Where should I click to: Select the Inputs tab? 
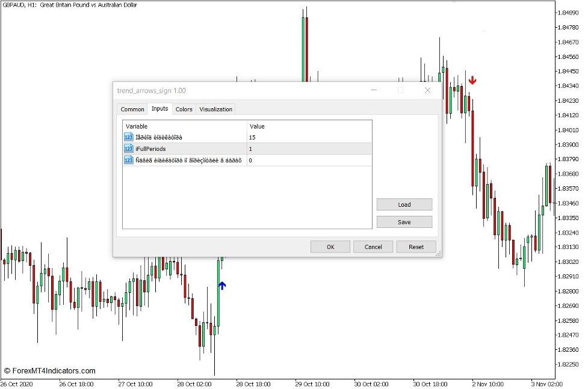pos(159,109)
